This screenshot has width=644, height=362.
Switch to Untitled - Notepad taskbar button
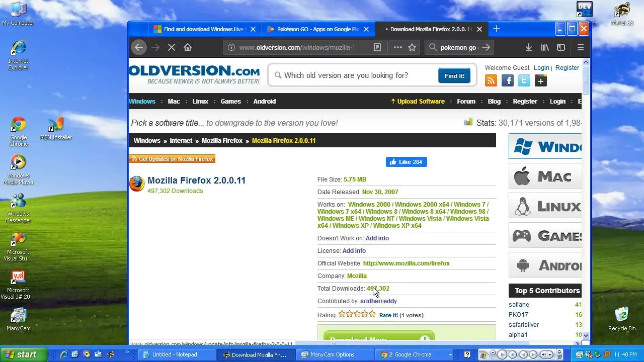176,354
